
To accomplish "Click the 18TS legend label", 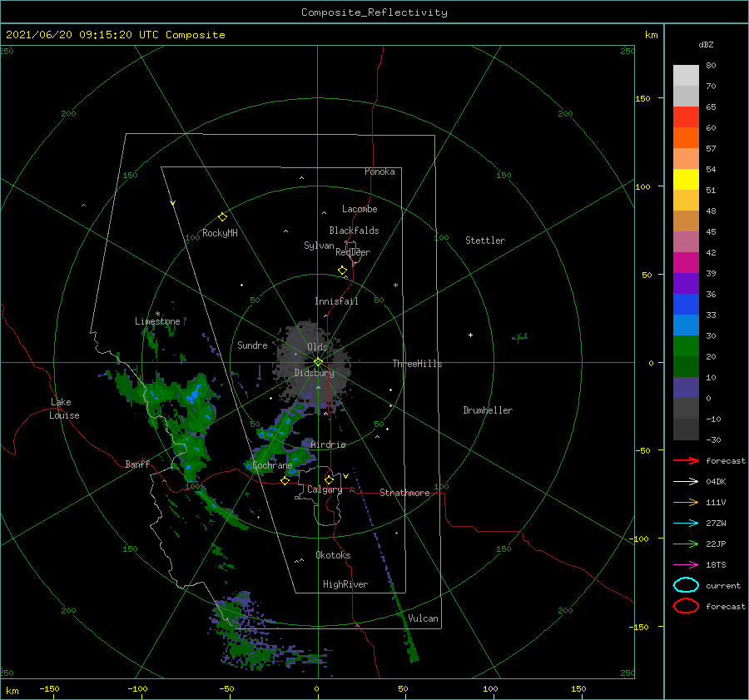I will (x=716, y=565).
